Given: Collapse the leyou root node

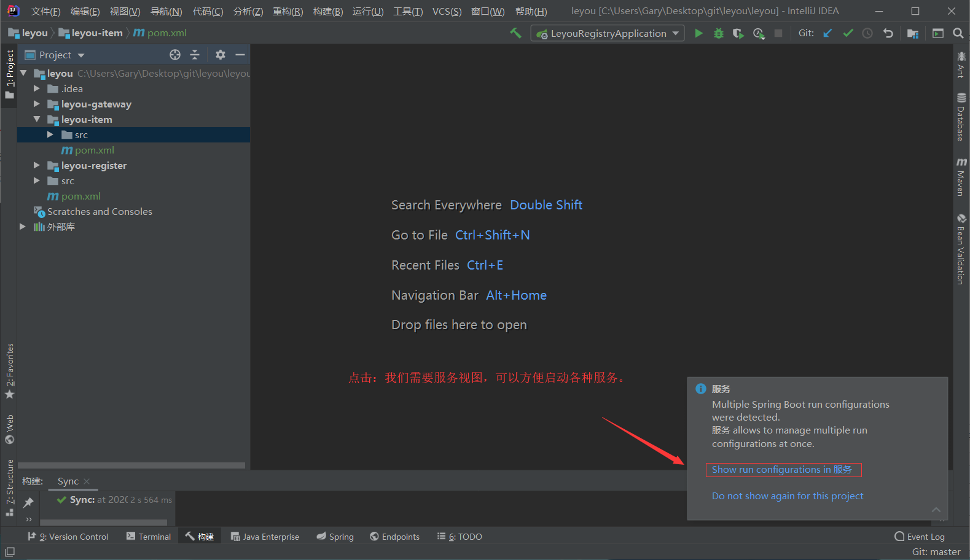Looking at the screenshot, I should point(23,73).
